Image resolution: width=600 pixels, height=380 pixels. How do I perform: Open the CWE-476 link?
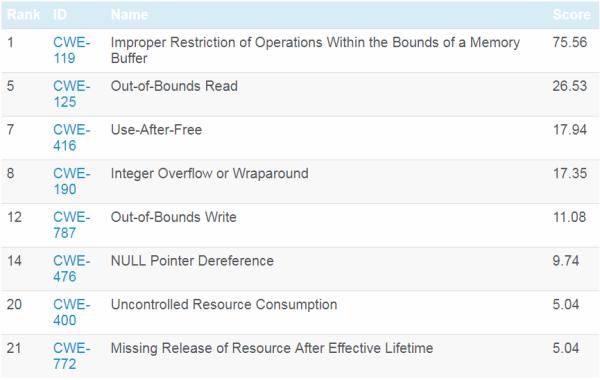pos(72,268)
